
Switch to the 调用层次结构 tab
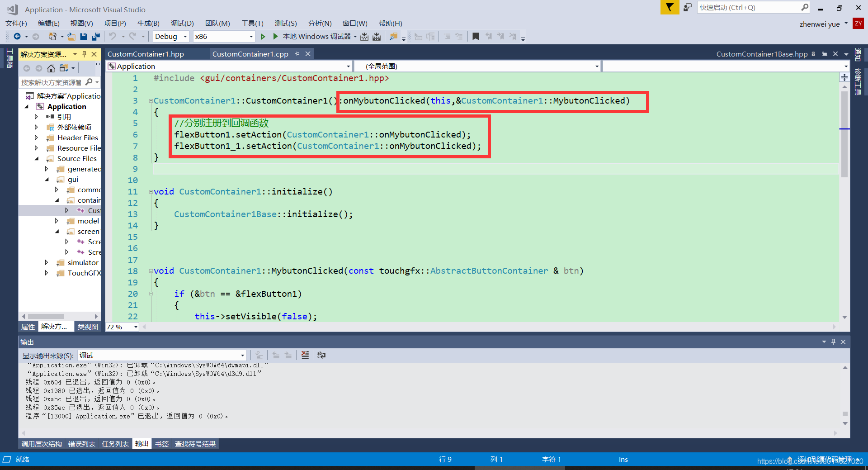pos(42,444)
